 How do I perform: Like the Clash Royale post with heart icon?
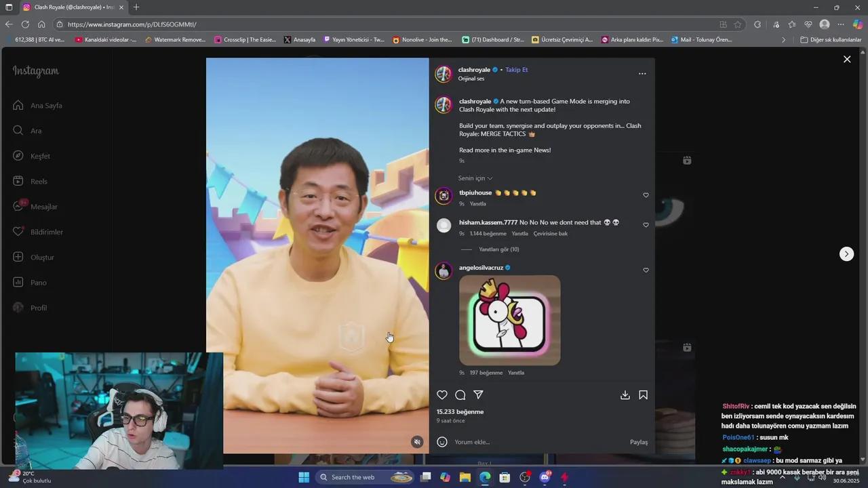tap(442, 395)
